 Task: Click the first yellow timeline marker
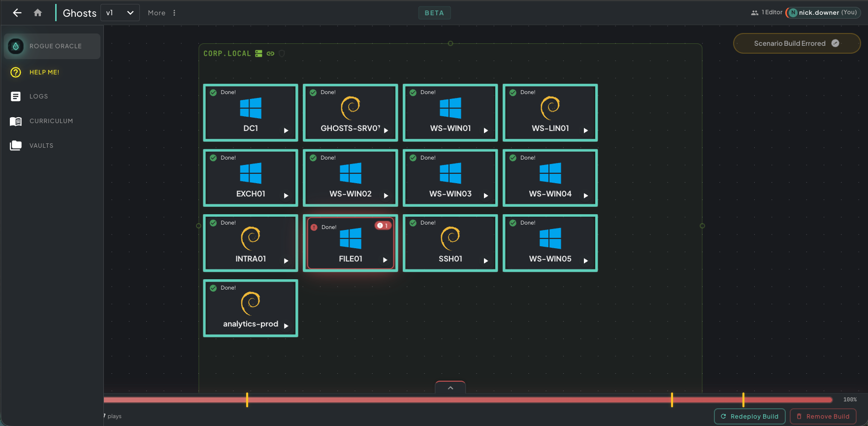pos(247,400)
